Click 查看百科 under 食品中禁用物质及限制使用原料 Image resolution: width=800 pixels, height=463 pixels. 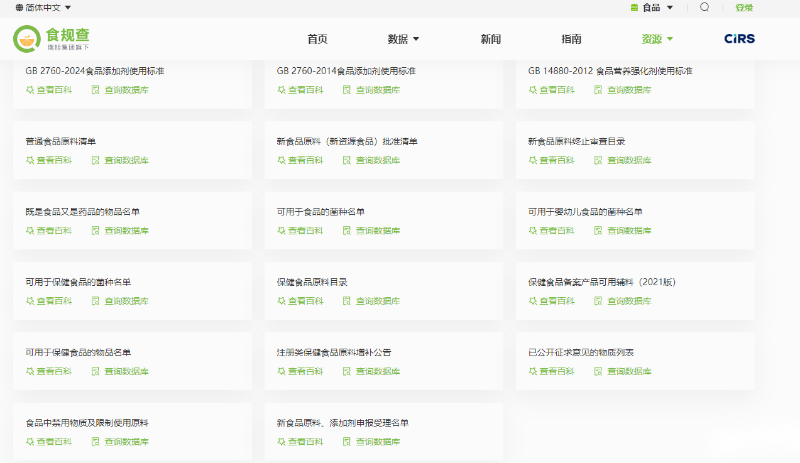[x=54, y=442]
